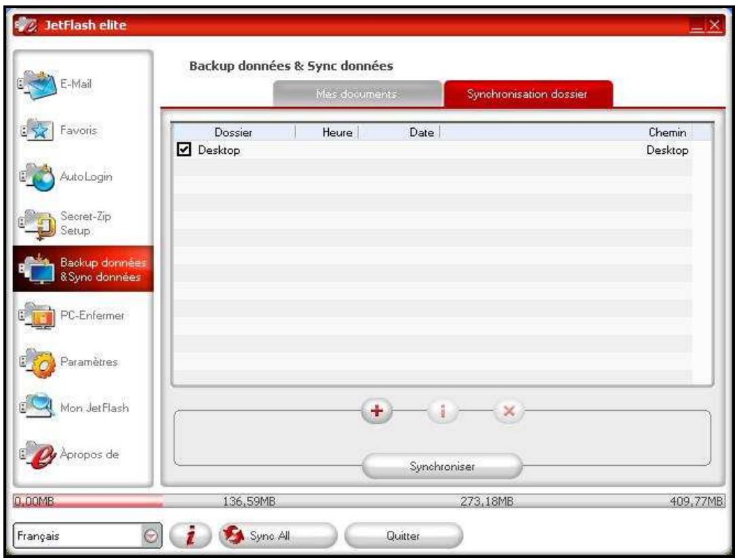Add a sync folder with plus icon
This screenshot has height=560, width=737.
[x=376, y=411]
